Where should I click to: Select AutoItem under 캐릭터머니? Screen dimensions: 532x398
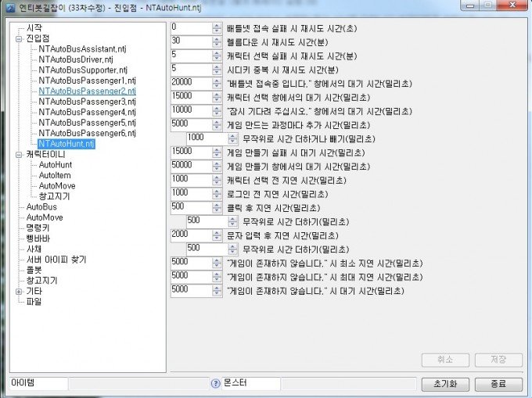pos(54,176)
